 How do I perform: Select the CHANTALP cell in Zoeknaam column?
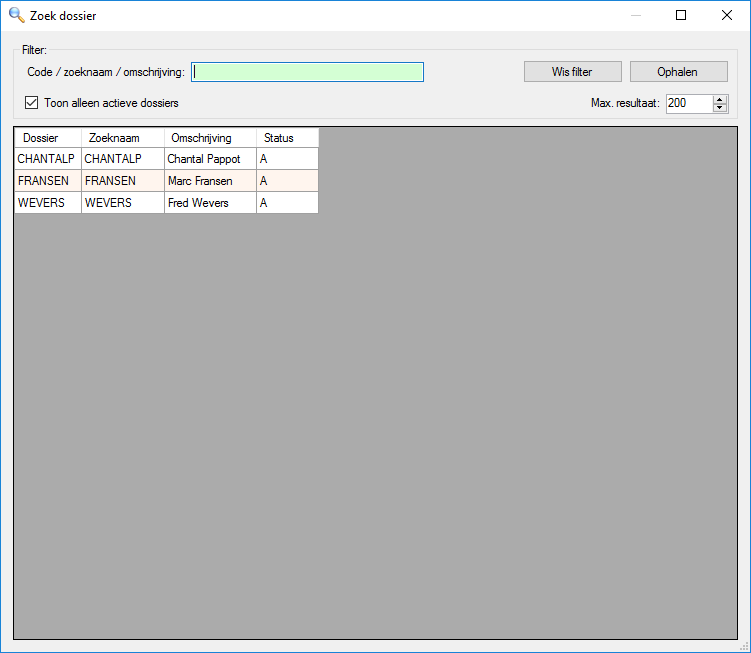point(123,159)
